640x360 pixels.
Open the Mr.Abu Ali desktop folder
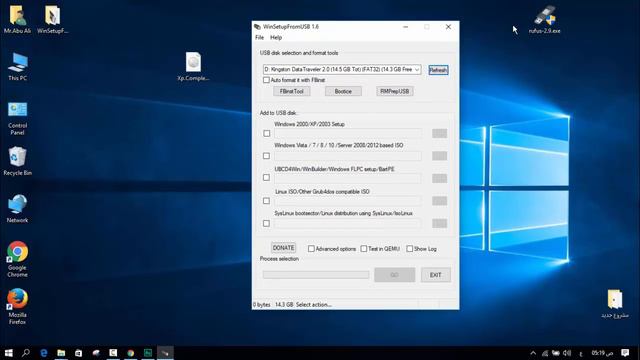[17, 19]
